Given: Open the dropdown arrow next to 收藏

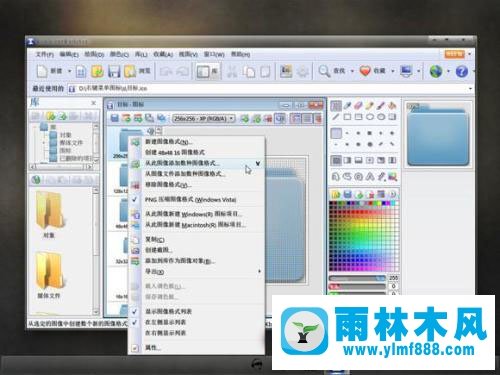Looking at the screenshot, I should coord(393,71).
